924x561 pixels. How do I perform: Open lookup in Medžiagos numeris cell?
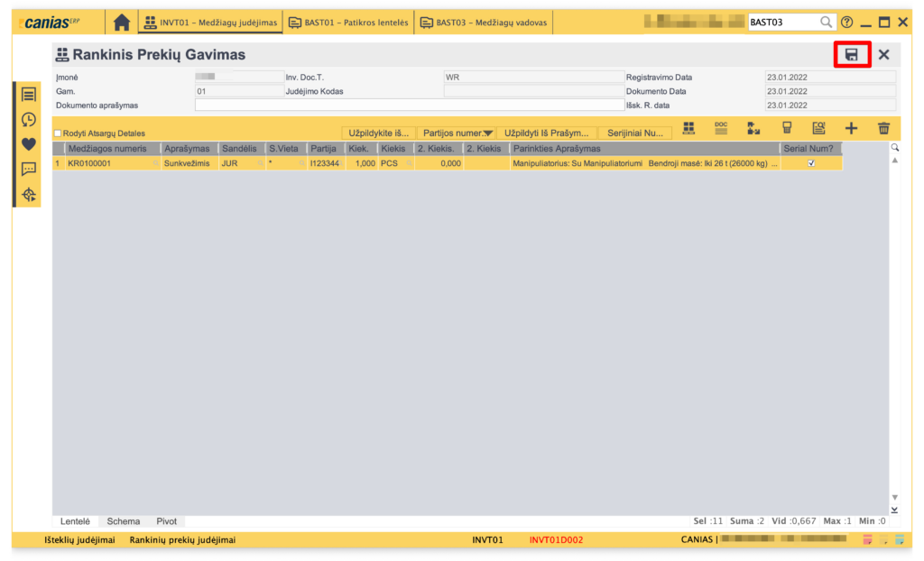(x=155, y=163)
